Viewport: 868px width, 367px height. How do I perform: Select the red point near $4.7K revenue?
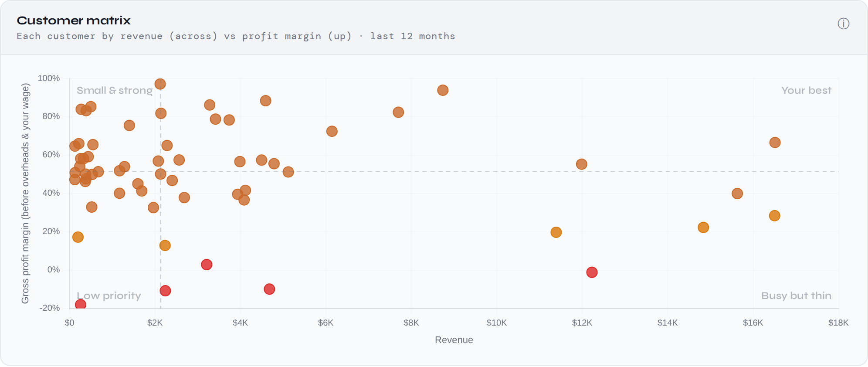point(269,289)
